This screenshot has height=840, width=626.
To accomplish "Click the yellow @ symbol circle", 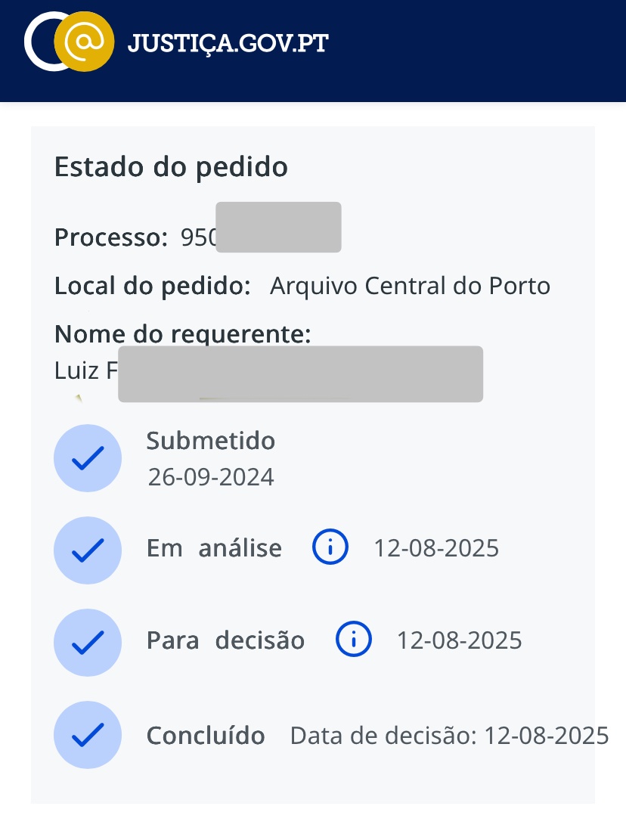I will pyautogui.click(x=85, y=43).
